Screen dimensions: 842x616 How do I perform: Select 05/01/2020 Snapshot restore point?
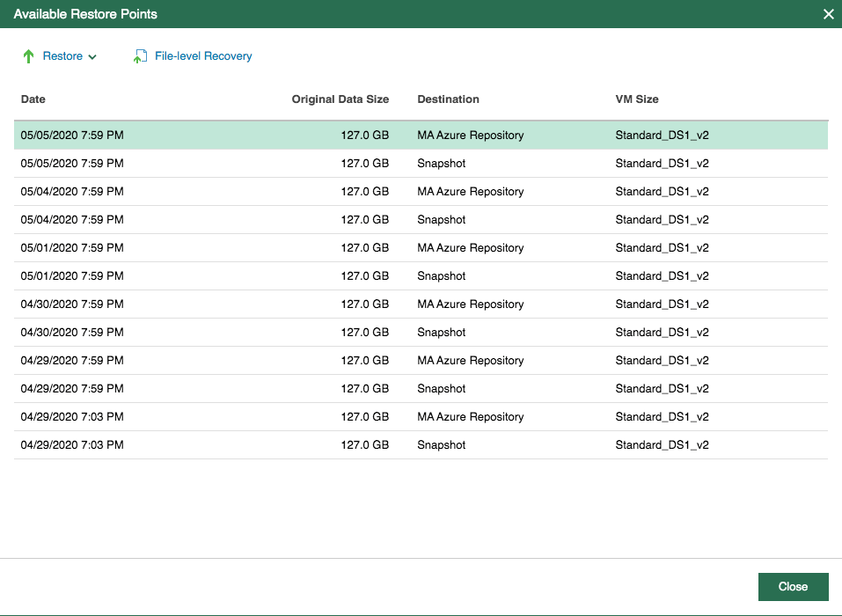[421, 276]
